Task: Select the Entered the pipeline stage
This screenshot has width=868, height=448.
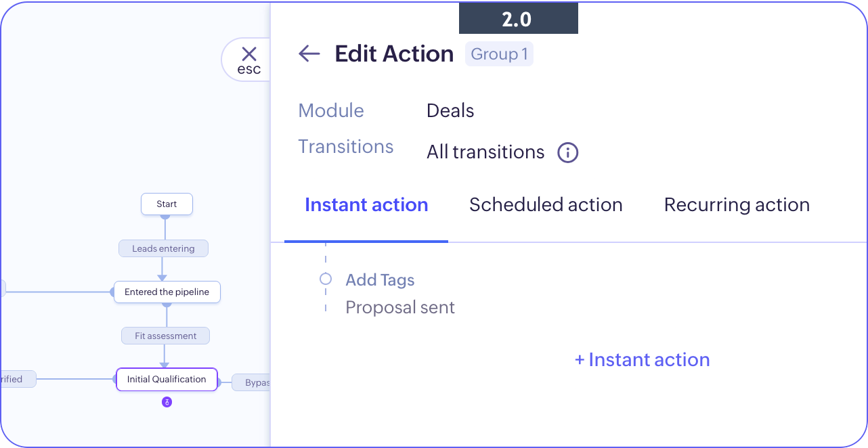Action: pyautogui.click(x=167, y=292)
